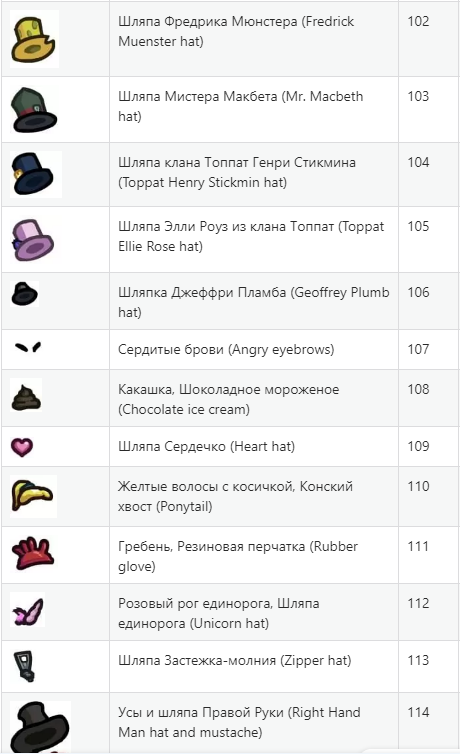Select the red Rubber glove icon
Screen dimensions: 460x754
[33, 553]
